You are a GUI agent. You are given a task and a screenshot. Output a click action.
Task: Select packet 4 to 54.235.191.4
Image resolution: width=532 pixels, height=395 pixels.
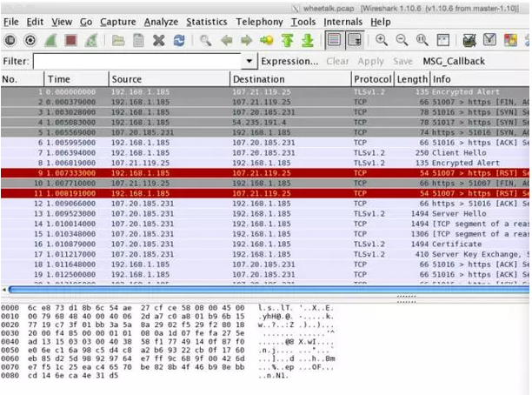[x=265, y=123]
